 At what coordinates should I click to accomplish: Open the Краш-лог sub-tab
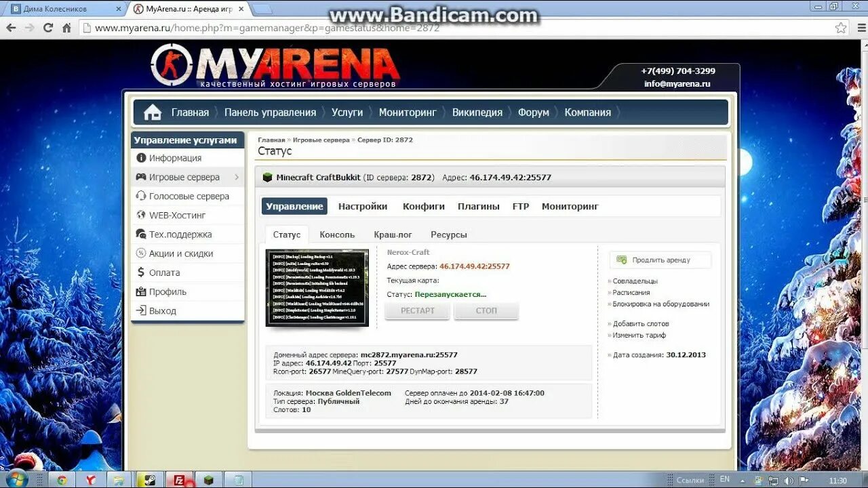click(393, 235)
